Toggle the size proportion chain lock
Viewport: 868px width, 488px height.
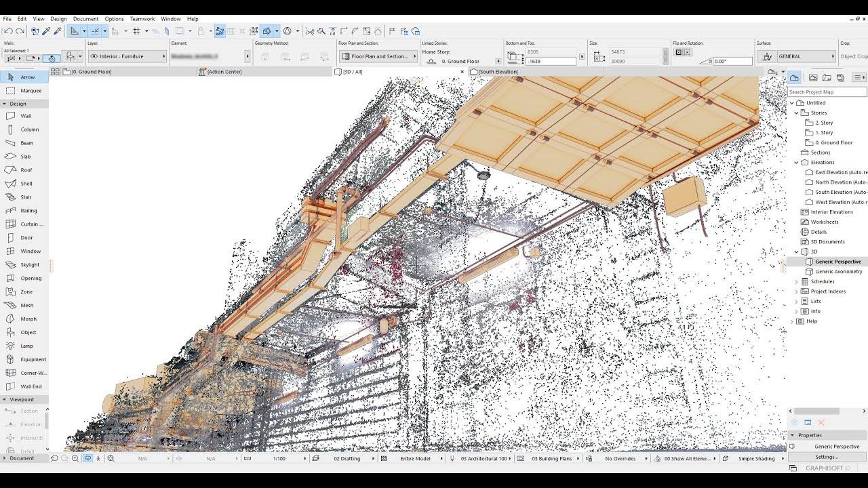point(665,57)
